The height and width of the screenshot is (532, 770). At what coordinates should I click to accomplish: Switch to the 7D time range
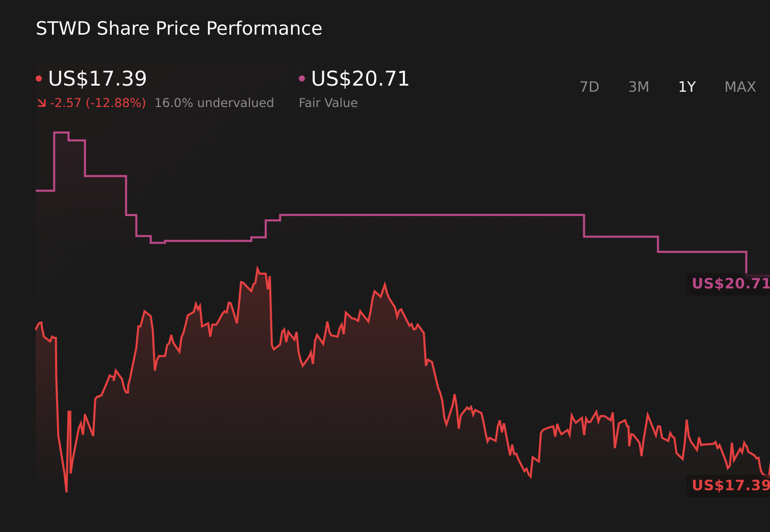coord(589,87)
